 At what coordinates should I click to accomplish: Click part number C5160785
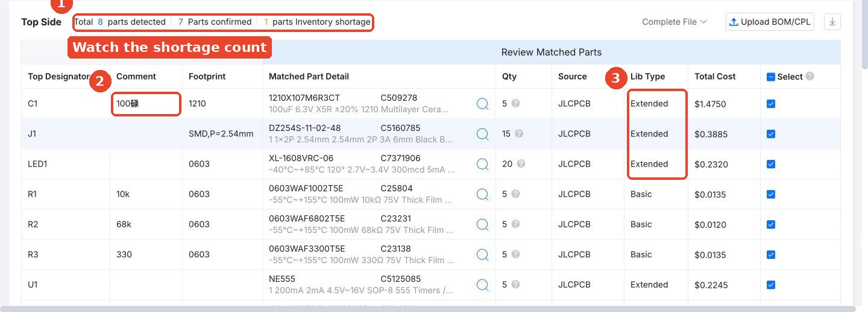(x=401, y=128)
